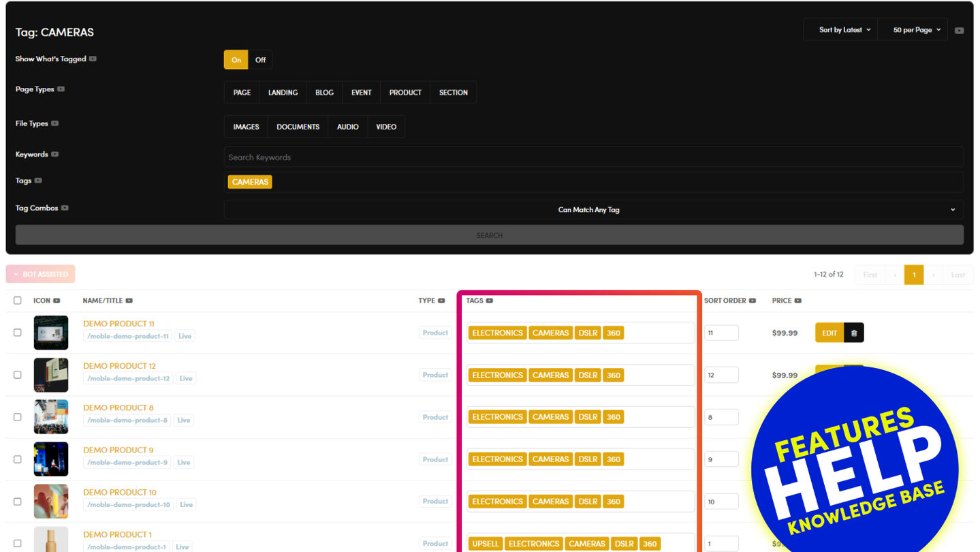Click the Search Keywords input field
This screenshot has width=980, height=552.
tap(593, 157)
